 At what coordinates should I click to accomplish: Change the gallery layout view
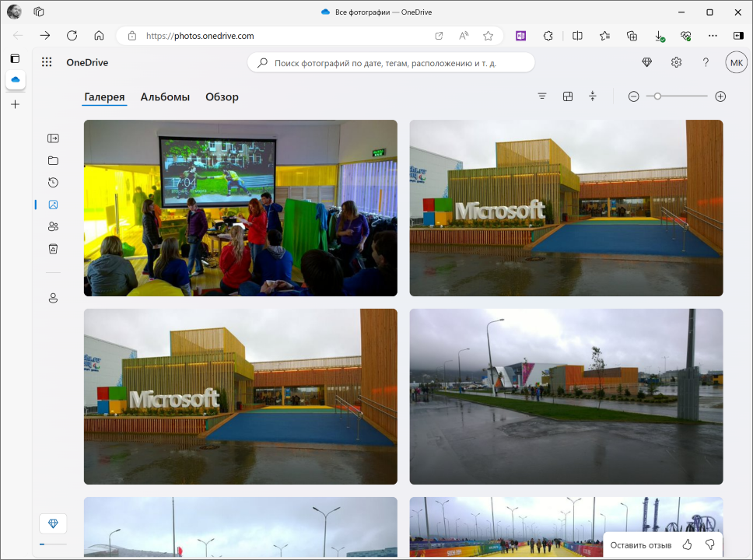point(568,96)
